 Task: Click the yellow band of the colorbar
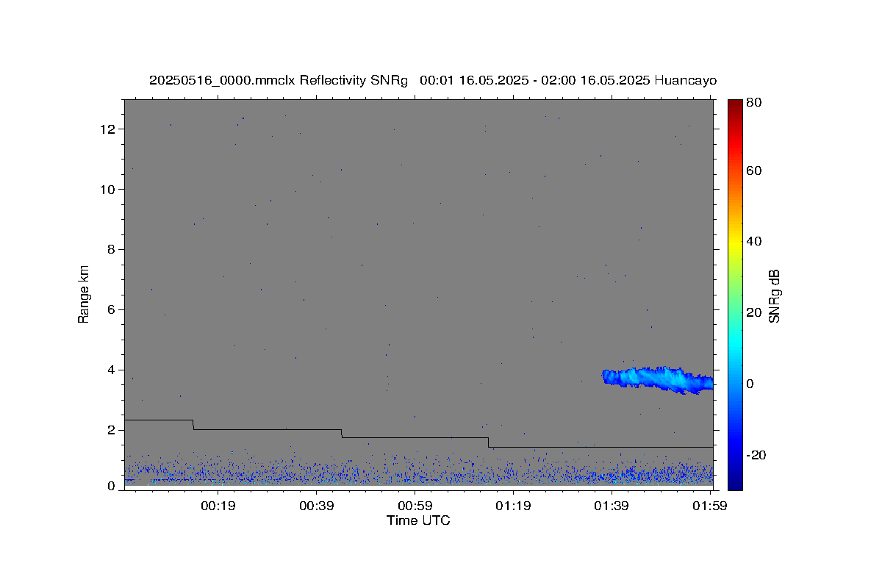pyautogui.click(x=735, y=241)
